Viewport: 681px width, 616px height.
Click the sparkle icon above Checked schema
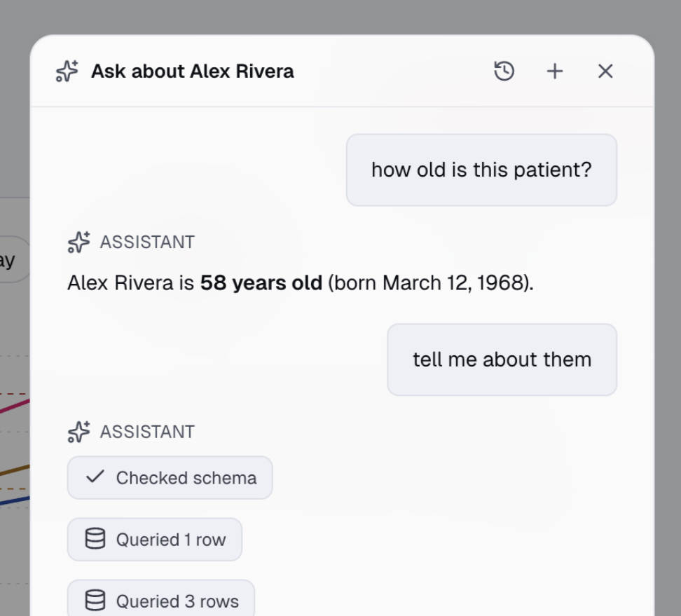tap(79, 432)
